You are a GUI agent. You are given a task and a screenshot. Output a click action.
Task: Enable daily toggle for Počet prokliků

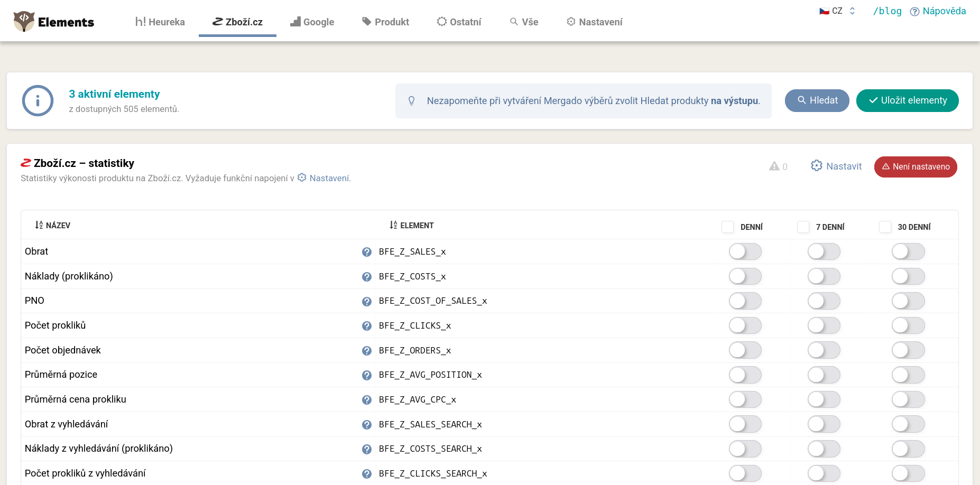tap(745, 325)
